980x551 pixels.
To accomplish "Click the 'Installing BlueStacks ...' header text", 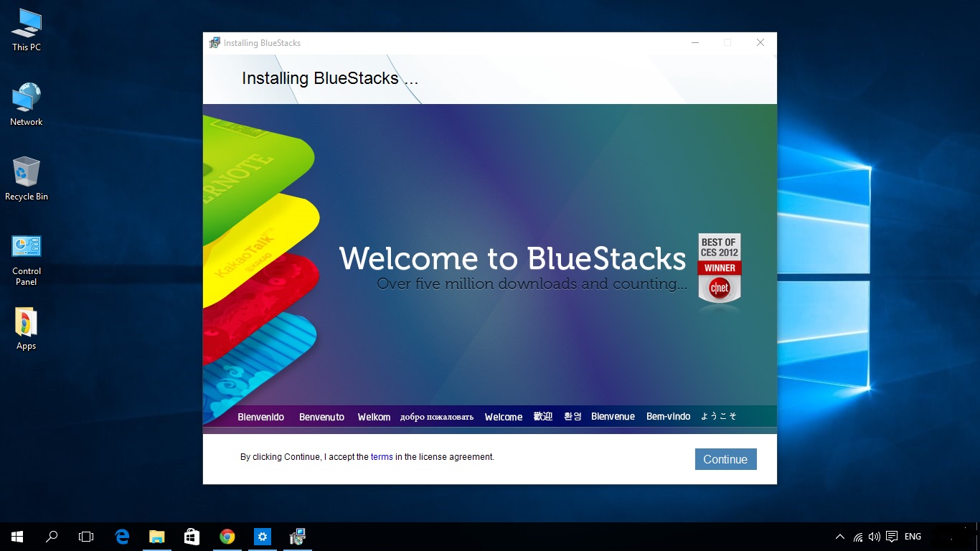I will click(330, 78).
